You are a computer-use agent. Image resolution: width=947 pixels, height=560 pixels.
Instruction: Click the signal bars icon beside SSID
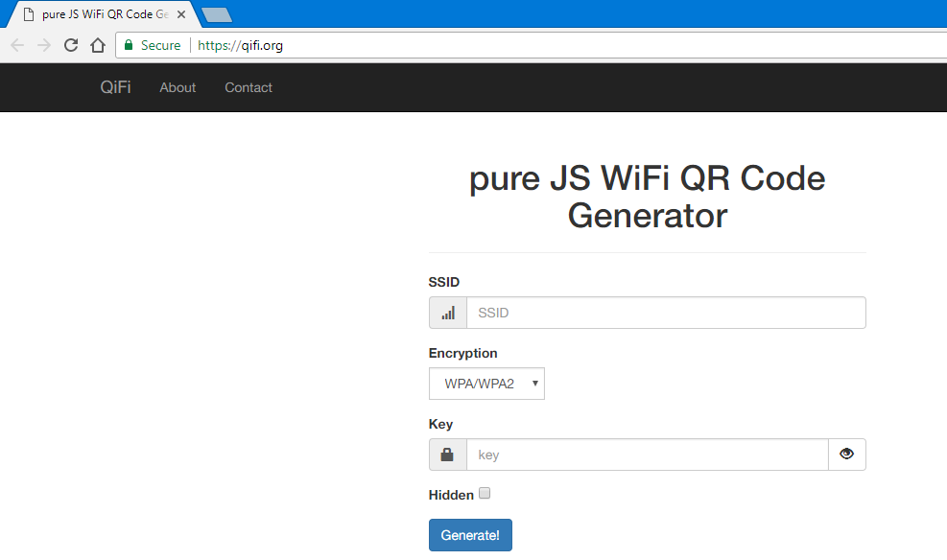(448, 314)
